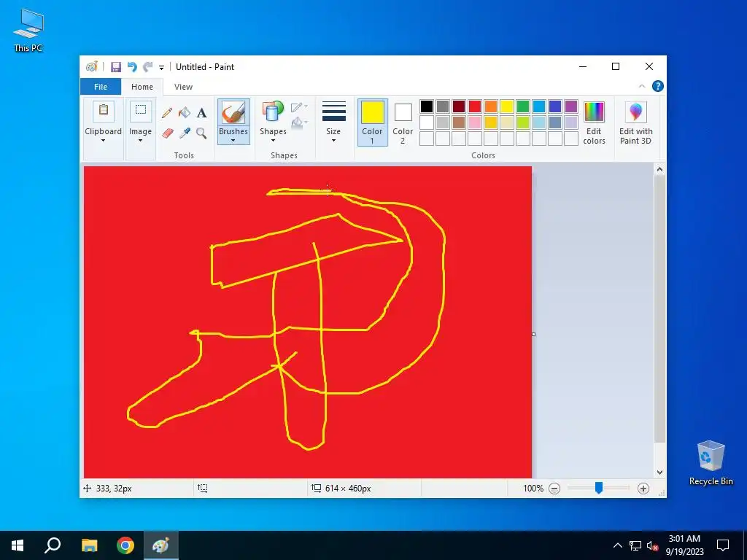
Task: Open the Windows Start menu
Action: tap(18, 545)
